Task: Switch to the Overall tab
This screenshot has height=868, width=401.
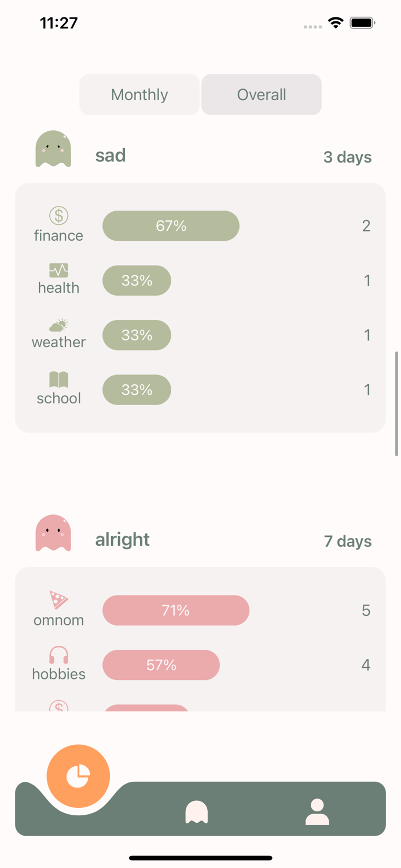Action: coord(261,94)
